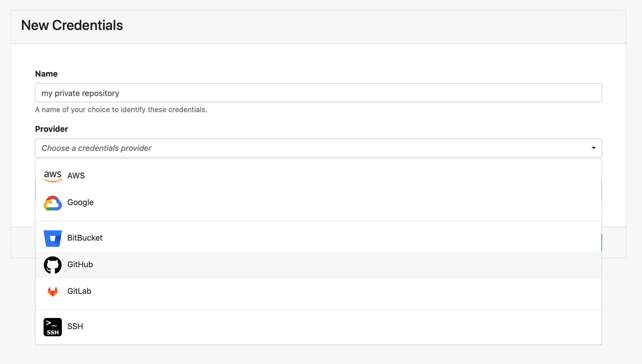Choose GitLab from the provider list
This screenshot has height=364, width=642.
pyautogui.click(x=79, y=291)
